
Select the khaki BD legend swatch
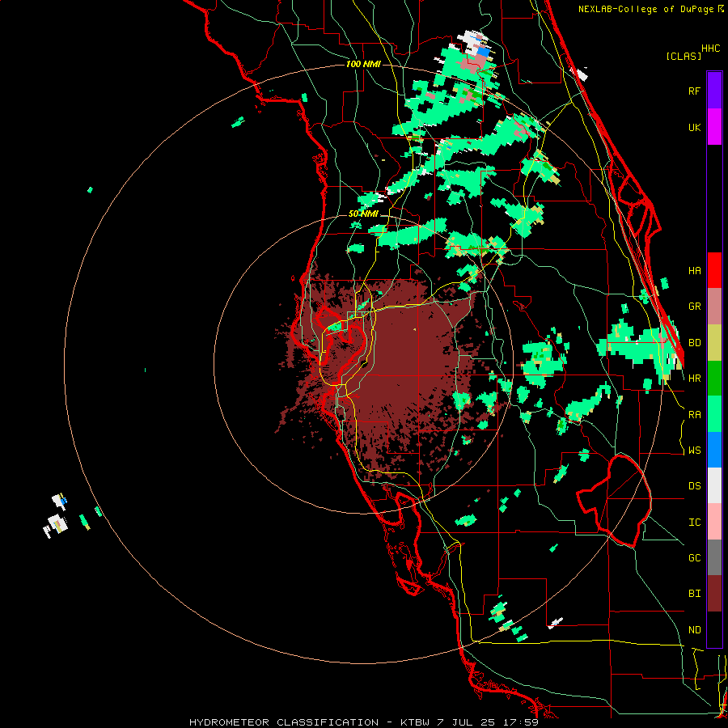pyautogui.click(x=714, y=342)
